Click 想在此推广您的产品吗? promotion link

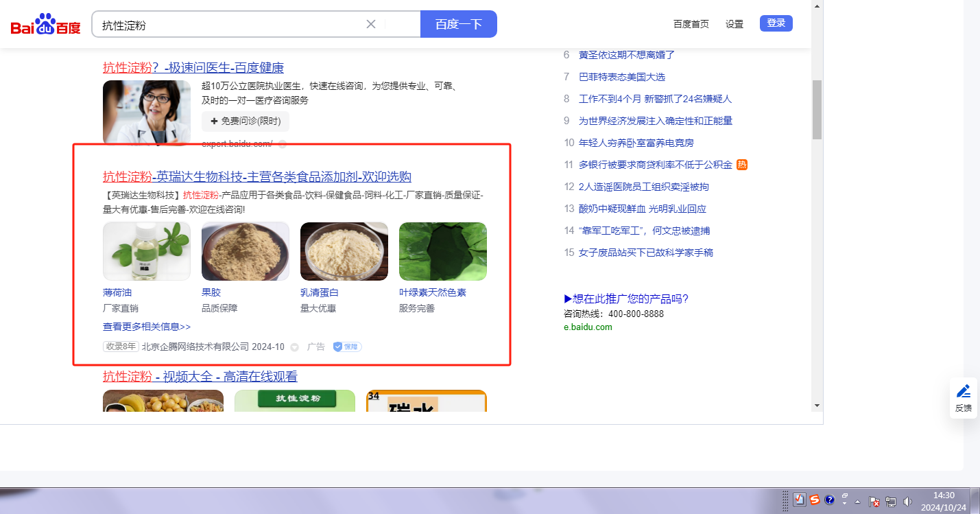[x=626, y=299]
